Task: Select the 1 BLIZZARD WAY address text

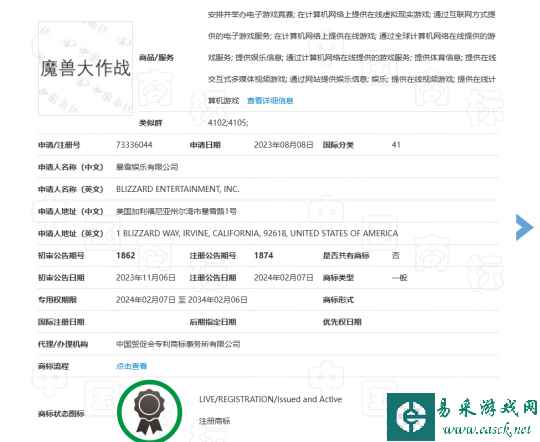Action: tap(257, 233)
